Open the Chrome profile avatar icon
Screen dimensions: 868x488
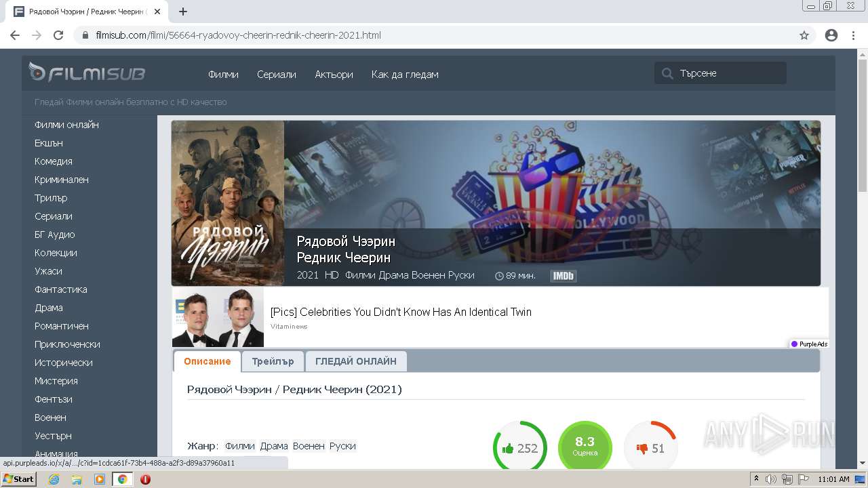pyautogui.click(x=831, y=35)
